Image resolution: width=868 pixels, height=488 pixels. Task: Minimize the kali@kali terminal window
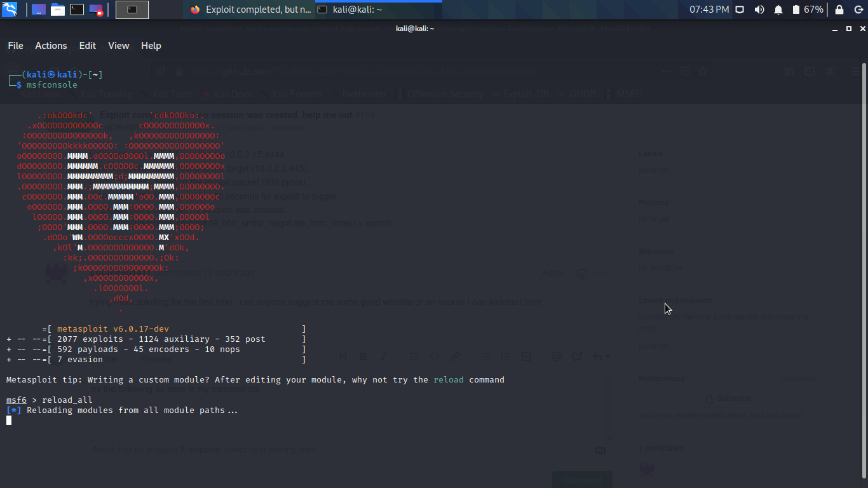(x=836, y=29)
